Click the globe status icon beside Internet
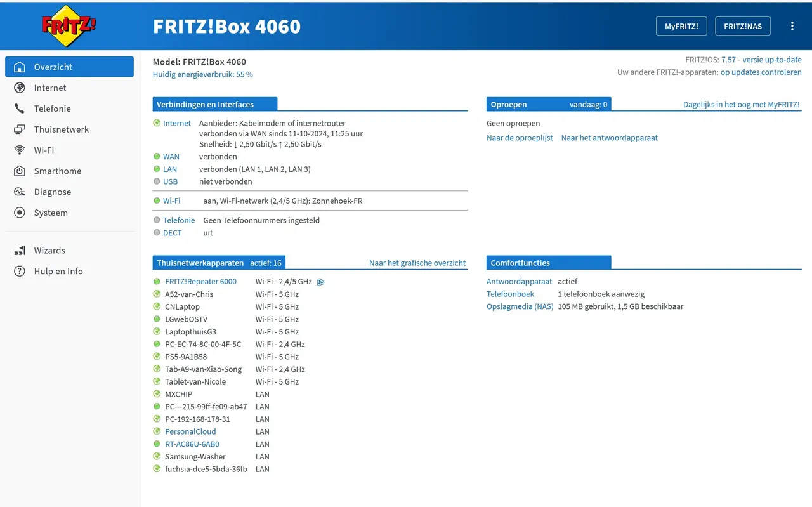This screenshot has width=812, height=507. (157, 123)
